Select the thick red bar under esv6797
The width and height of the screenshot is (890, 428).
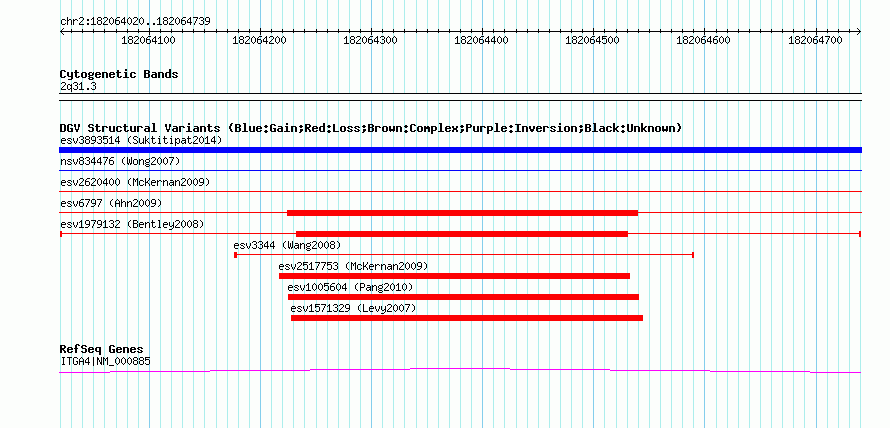point(463,213)
